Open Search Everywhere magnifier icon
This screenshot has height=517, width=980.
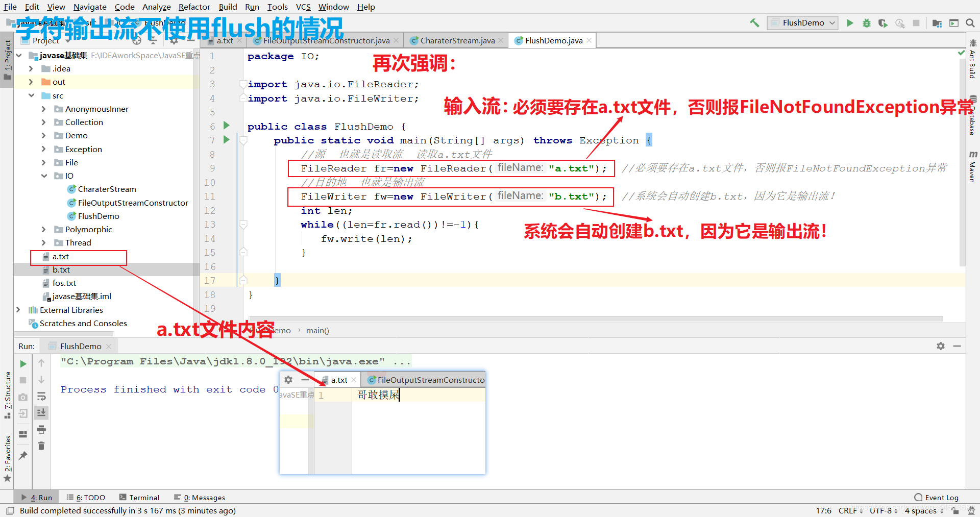point(970,23)
